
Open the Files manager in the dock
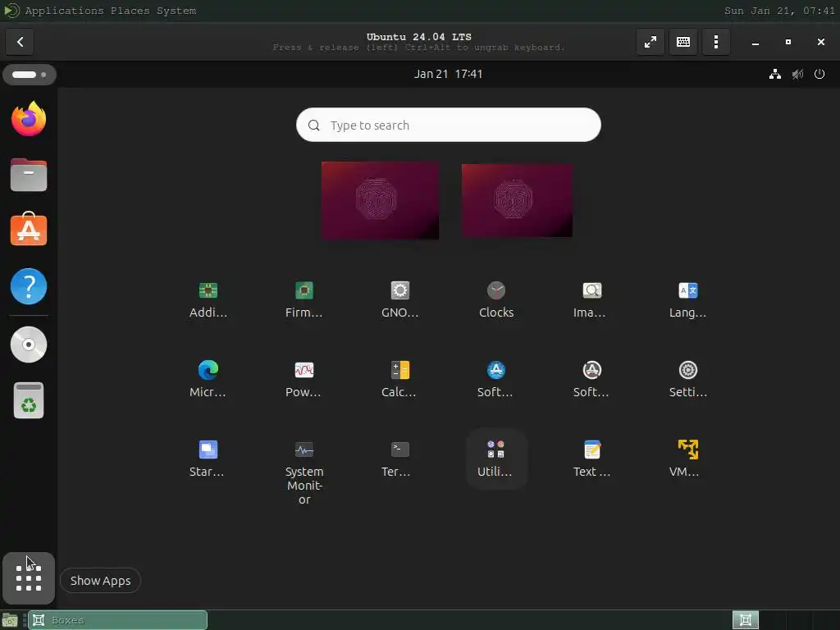pyautogui.click(x=29, y=175)
